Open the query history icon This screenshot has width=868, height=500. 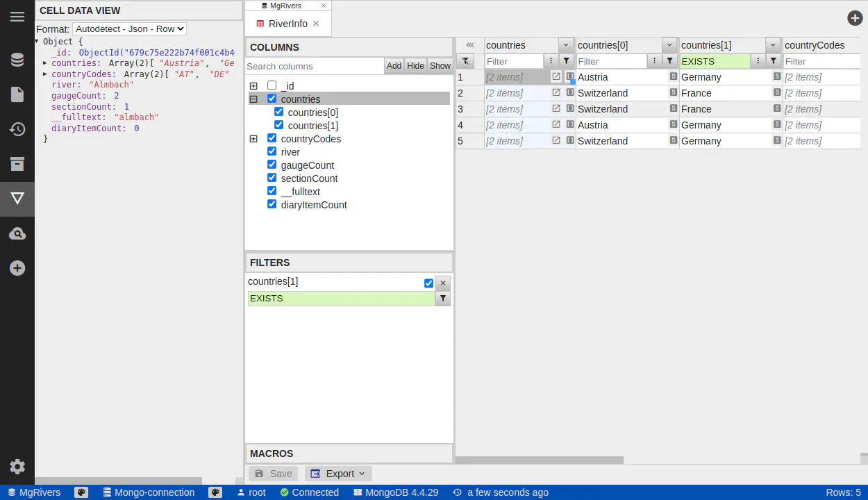(17, 129)
